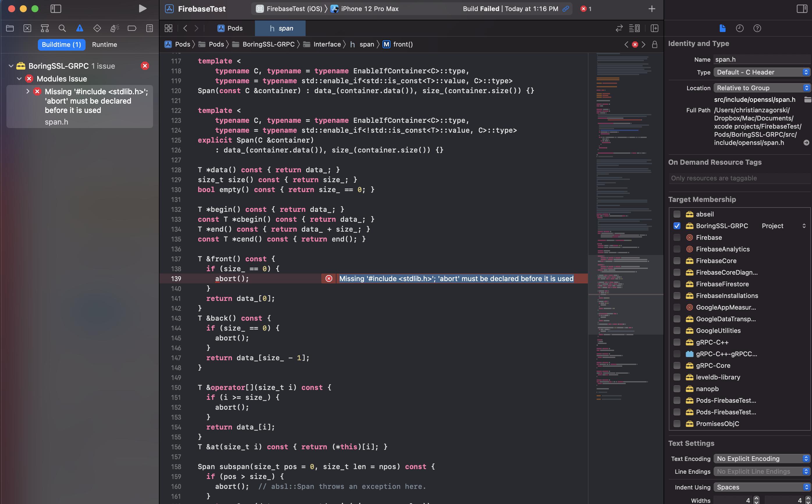Choose file location folder icon
Viewport: 812px width, 504px height.
[x=807, y=100]
